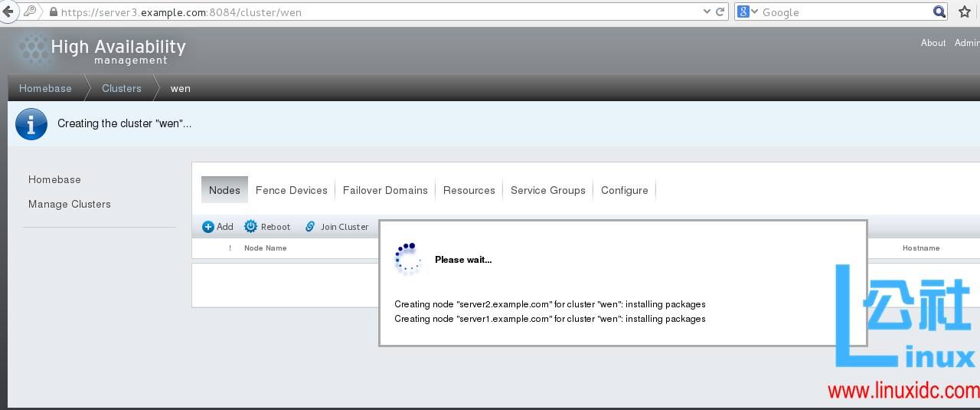Select the Service Groups tab

[x=547, y=190]
